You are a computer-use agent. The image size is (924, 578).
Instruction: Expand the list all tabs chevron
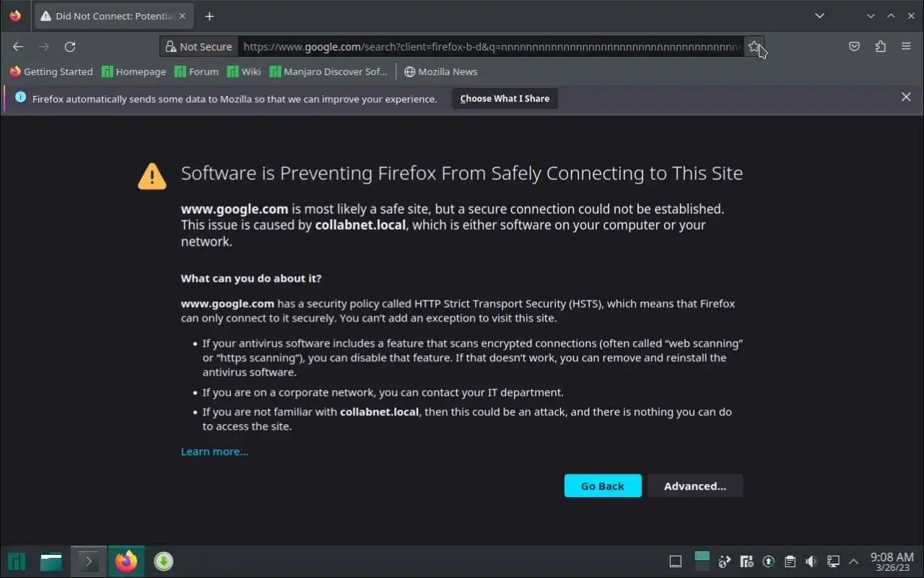[x=819, y=16]
